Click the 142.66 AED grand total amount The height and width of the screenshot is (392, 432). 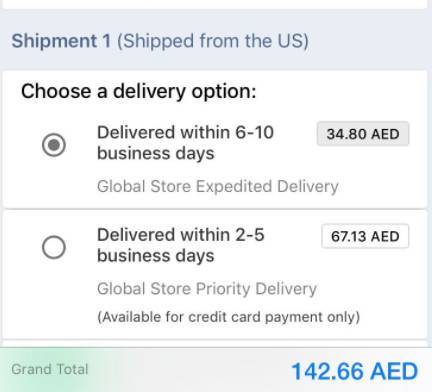pyautogui.click(x=355, y=371)
